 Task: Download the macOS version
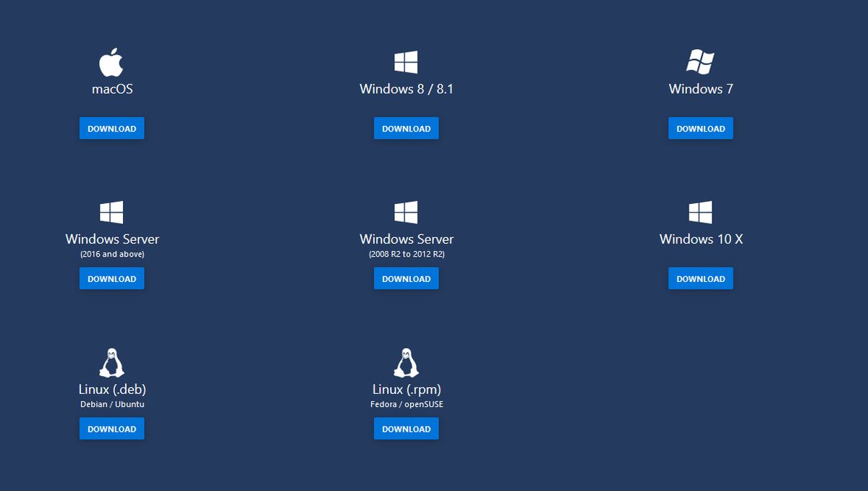click(112, 129)
